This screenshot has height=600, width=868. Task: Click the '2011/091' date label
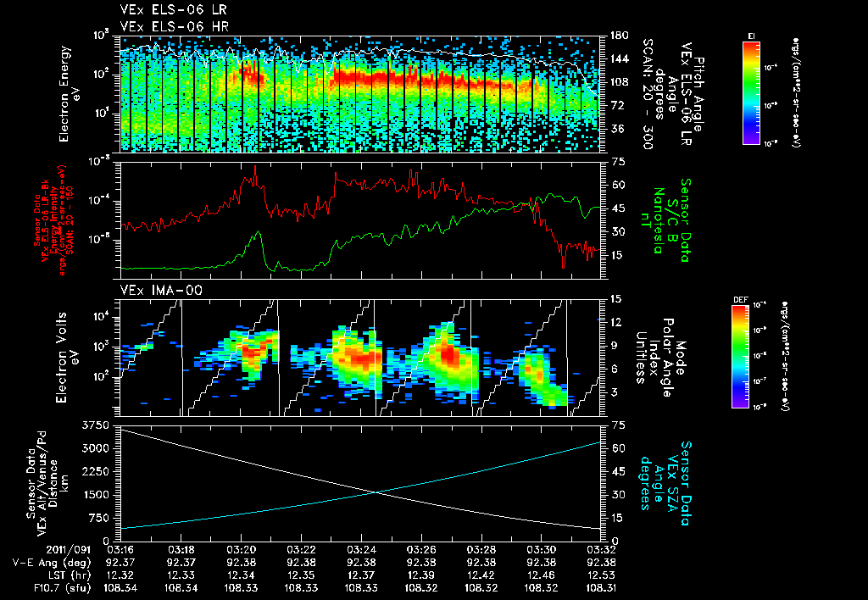[68, 550]
